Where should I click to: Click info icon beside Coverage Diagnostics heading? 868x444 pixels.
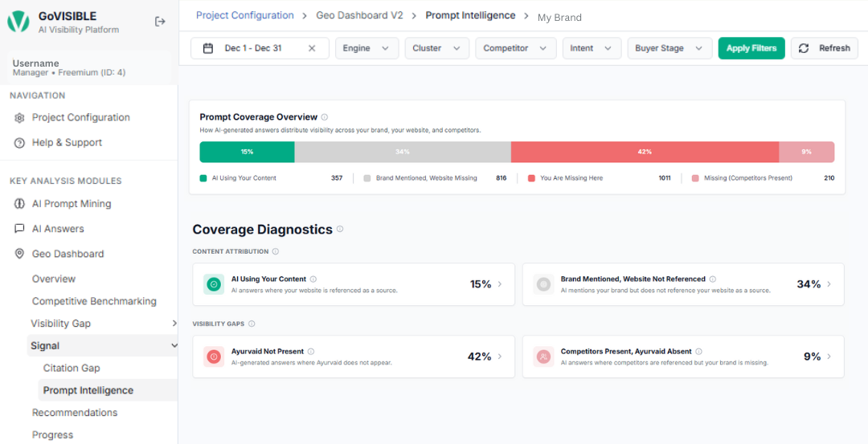click(340, 229)
